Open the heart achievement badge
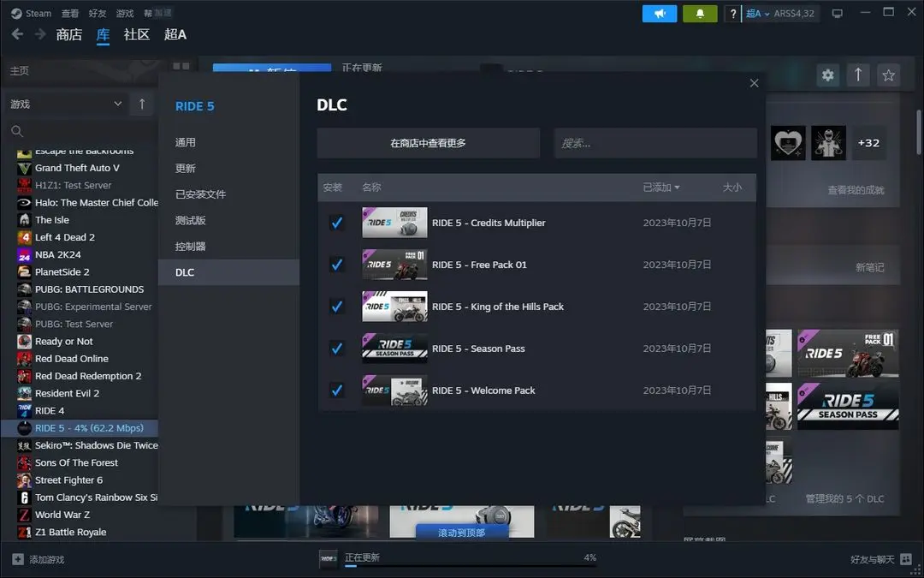Screen dimensions: 924x578 (x=788, y=143)
